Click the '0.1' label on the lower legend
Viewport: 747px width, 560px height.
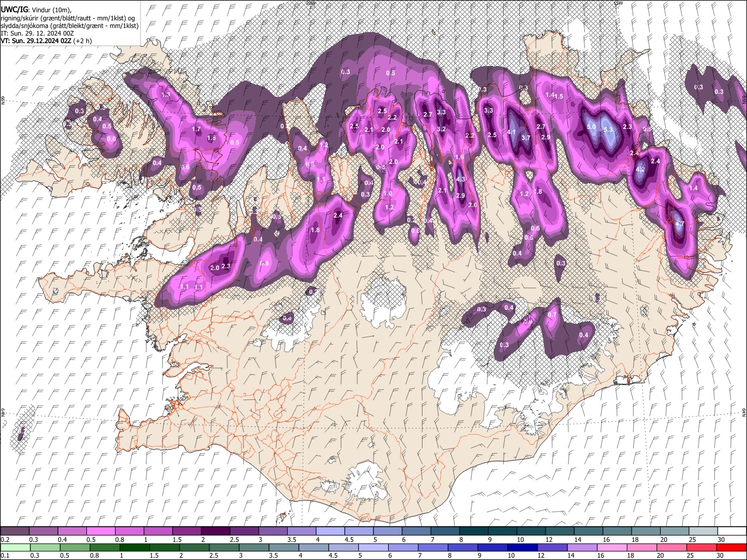pyautogui.click(x=4, y=555)
